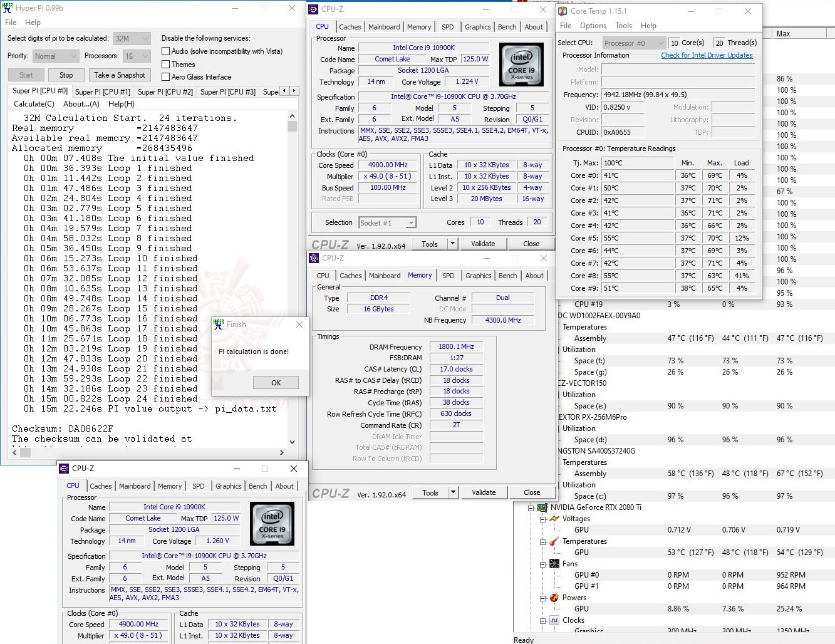Collapse the Fans tree node

coord(542,564)
